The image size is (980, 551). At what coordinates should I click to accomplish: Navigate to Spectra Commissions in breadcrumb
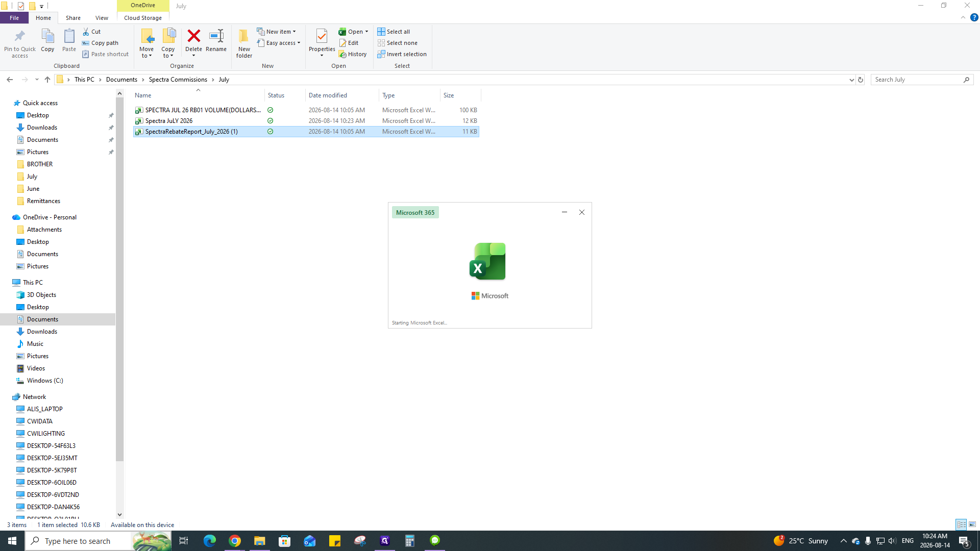click(x=178, y=80)
